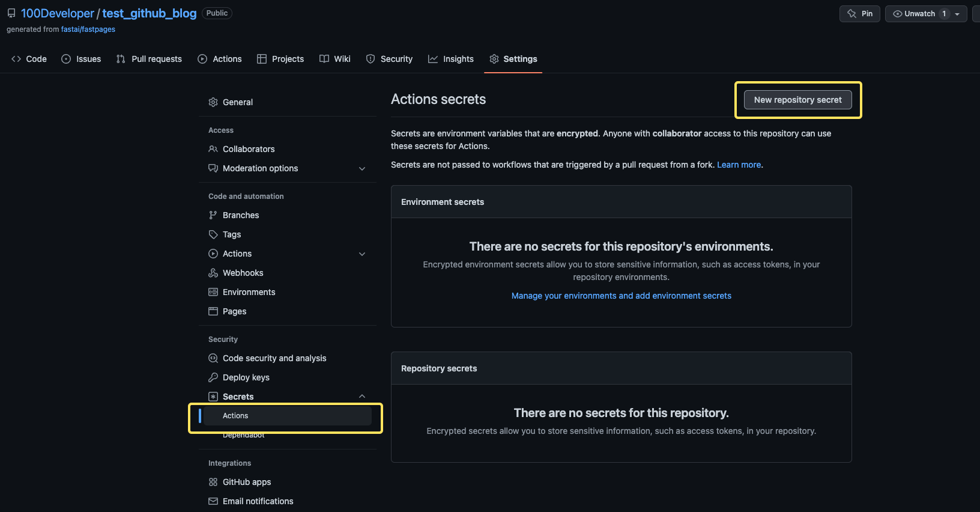Click the Insights graph icon
Image resolution: width=980 pixels, height=512 pixels.
tap(433, 59)
